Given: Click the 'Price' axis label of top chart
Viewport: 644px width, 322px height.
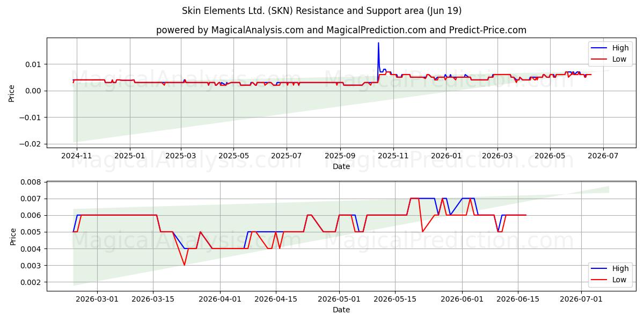Looking at the screenshot, I should click(12, 92).
